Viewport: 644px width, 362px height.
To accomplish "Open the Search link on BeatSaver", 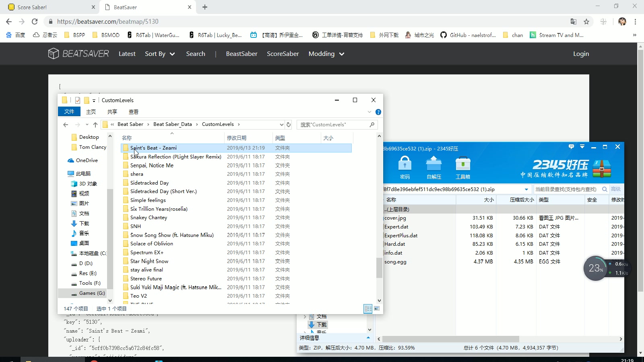I will (x=196, y=54).
